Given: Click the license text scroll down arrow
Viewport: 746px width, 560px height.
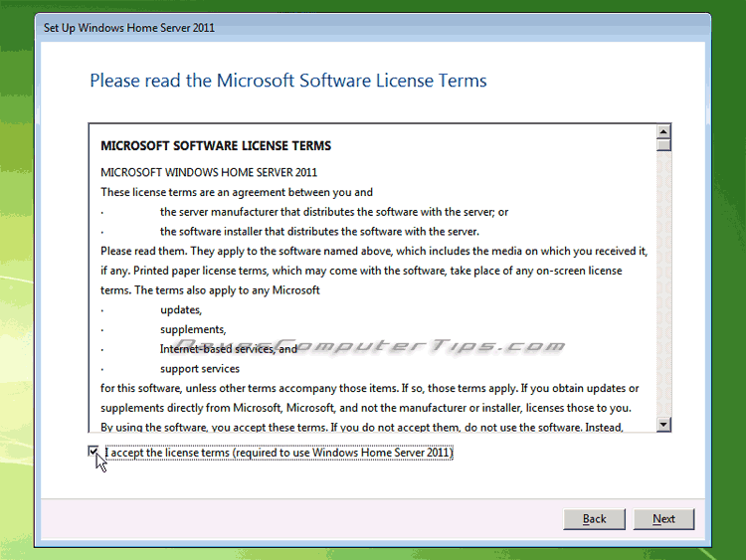Looking at the screenshot, I should pyautogui.click(x=663, y=424).
